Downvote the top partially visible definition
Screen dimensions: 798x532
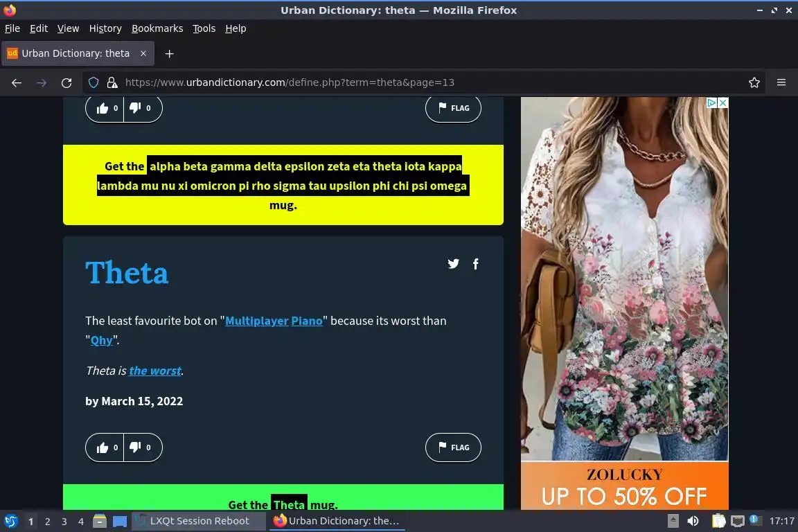coord(143,108)
